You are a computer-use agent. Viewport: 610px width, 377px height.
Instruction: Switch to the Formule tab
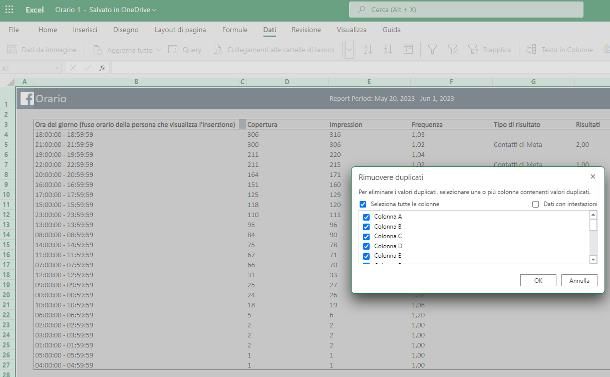235,30
